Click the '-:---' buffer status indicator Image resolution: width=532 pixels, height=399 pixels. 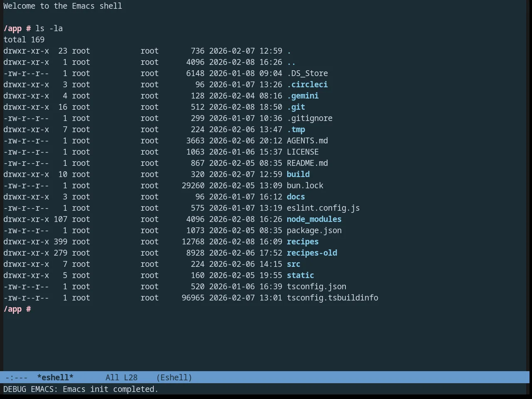tap(17, 377)
